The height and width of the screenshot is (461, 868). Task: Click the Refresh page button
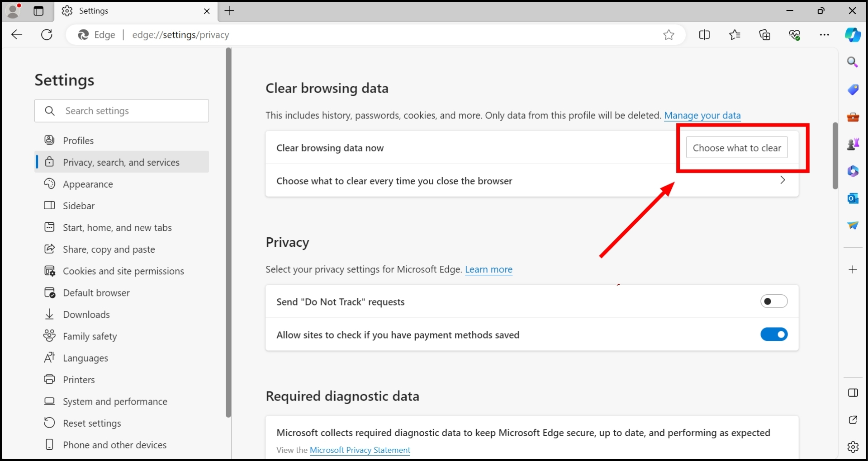[x=47, y=35]
